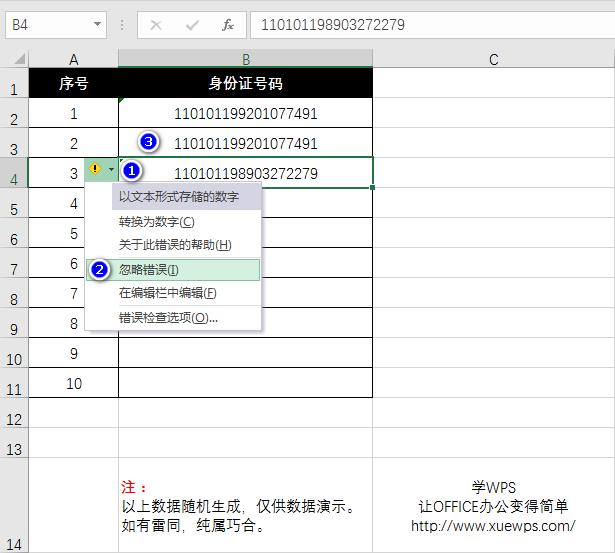Select cell B3 ID number in row 3
The image size is (615, 553).
[x=246, y=143]
